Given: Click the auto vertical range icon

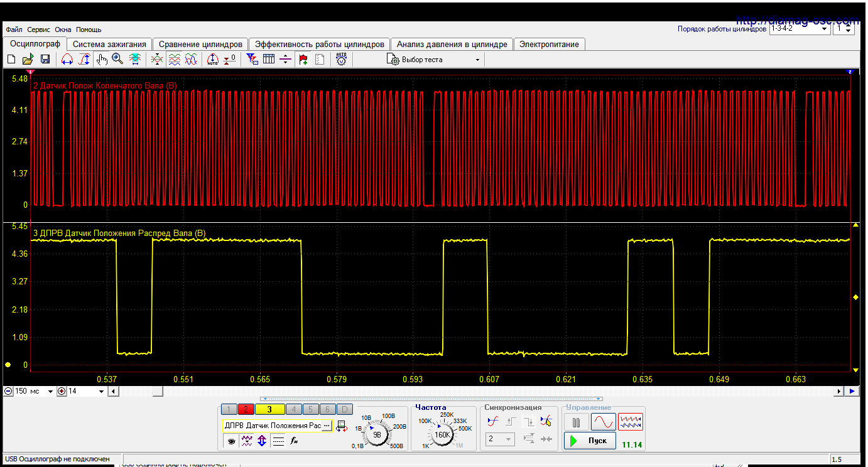Looking at the screenshot, I should pyautogui.click(x=212, y=59).
